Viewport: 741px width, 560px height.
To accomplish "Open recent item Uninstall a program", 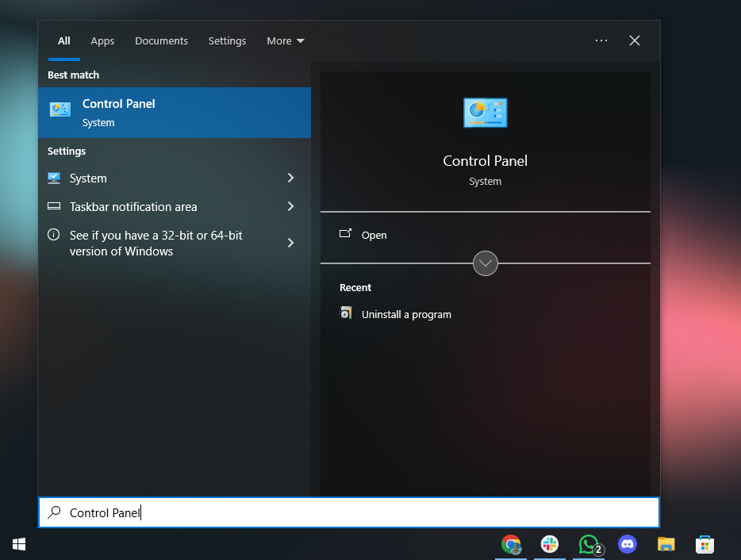I will (405, 314).
